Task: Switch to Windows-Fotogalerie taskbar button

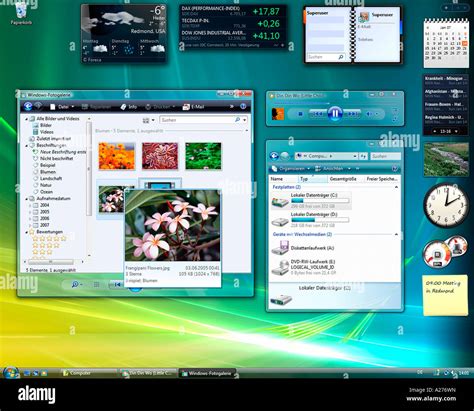Action: (207, 373)
